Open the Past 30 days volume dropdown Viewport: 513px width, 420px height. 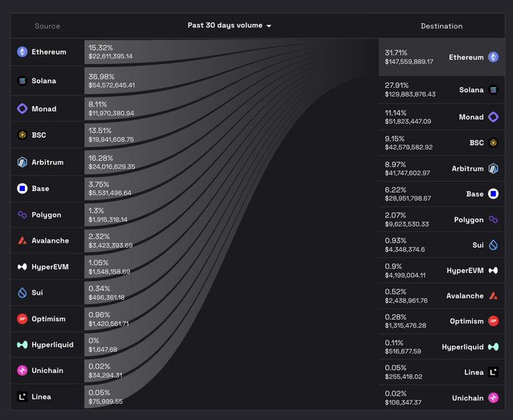click(229, 26)
